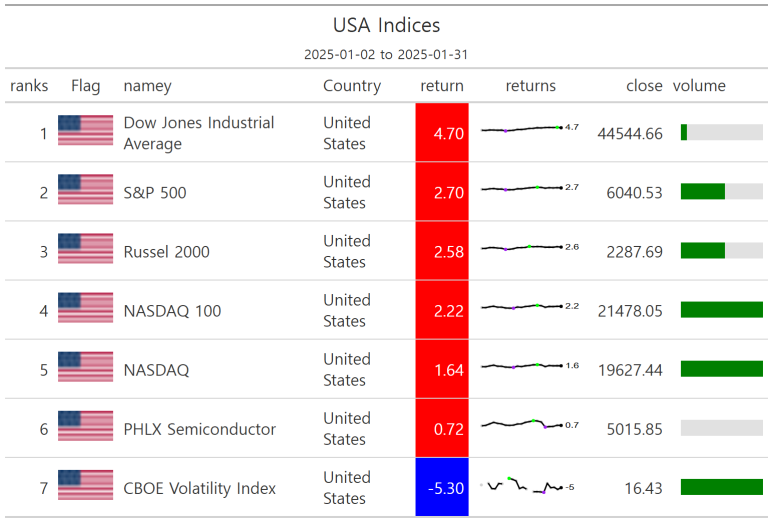Click the Dow Jones row Country cell
The image size is (773, 522).
[347, 133]
